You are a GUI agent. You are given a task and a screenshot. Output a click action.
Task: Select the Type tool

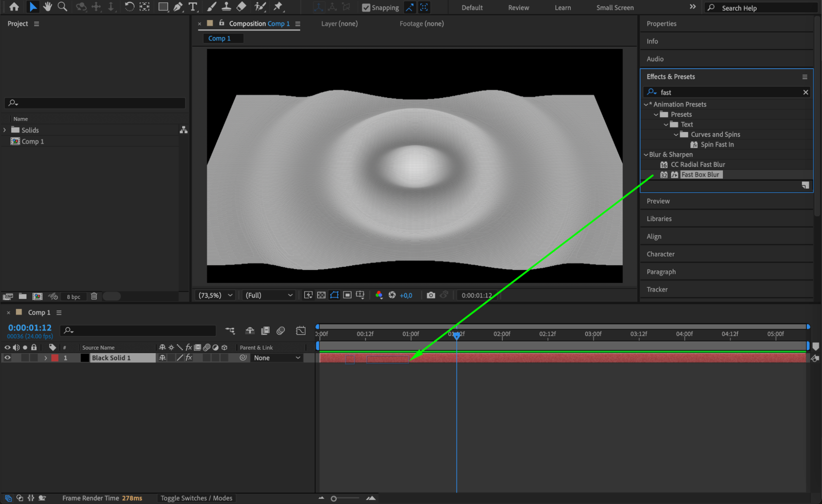click(192, 7)
